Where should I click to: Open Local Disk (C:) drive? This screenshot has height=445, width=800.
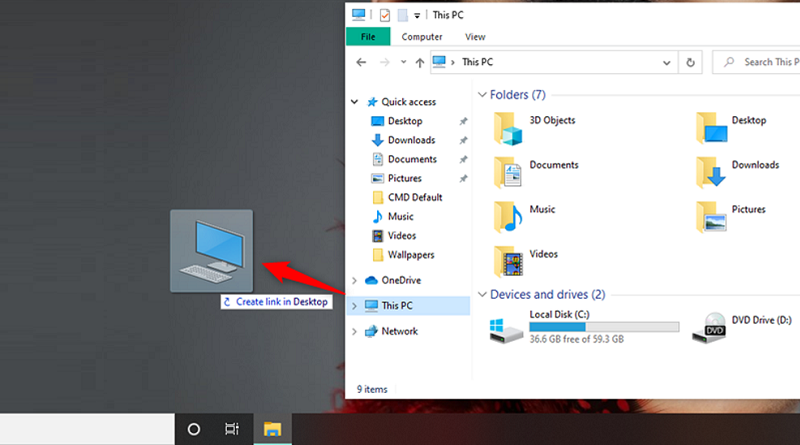pos(510,326)
